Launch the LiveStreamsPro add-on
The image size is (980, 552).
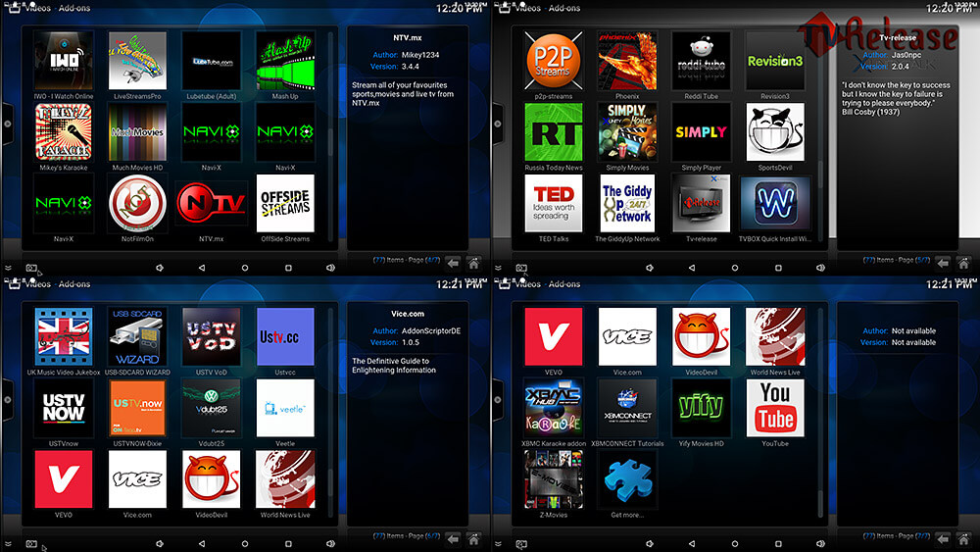(137, 61)
